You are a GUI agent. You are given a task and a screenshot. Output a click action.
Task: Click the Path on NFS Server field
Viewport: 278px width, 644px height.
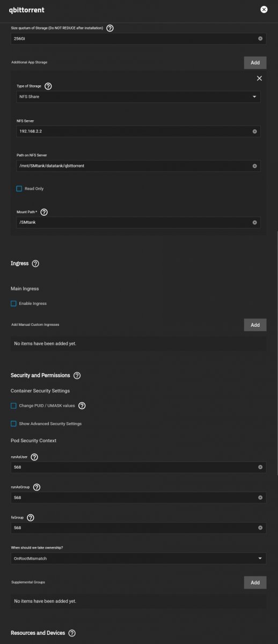(138, 166)
